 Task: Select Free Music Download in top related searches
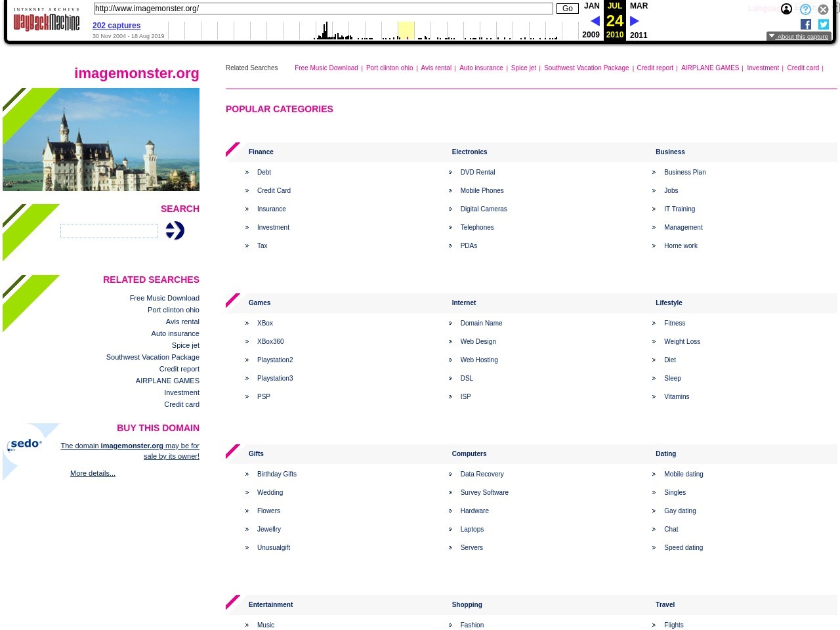(326, 68)
